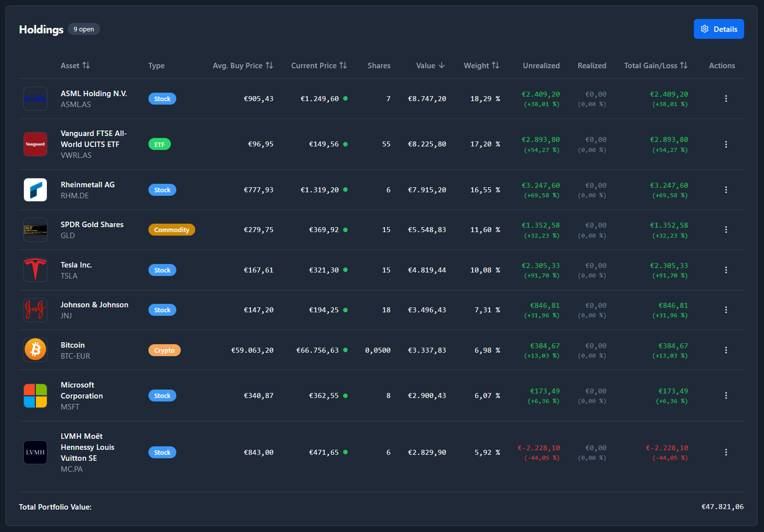Image resolution: width=764 pixels, height=532 pixels.
Task: Click the Vanguard logo thumbnail
Action: [35, 144]
